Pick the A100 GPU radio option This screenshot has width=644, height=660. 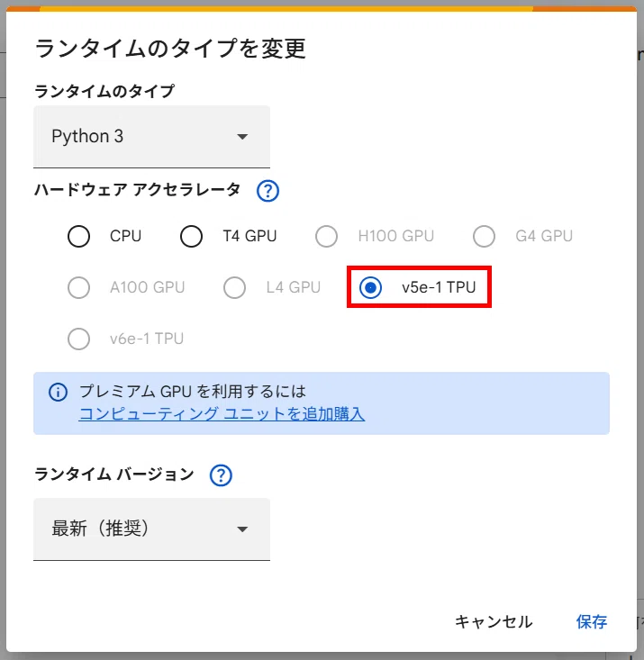(x=78, y=287)
